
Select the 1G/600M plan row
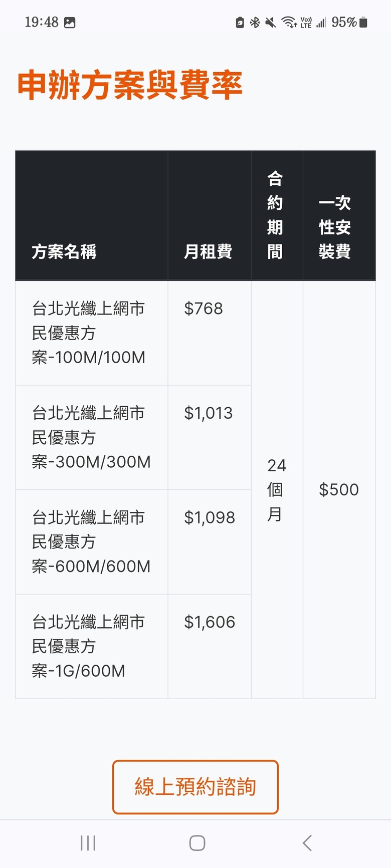[x=133, y=646]
